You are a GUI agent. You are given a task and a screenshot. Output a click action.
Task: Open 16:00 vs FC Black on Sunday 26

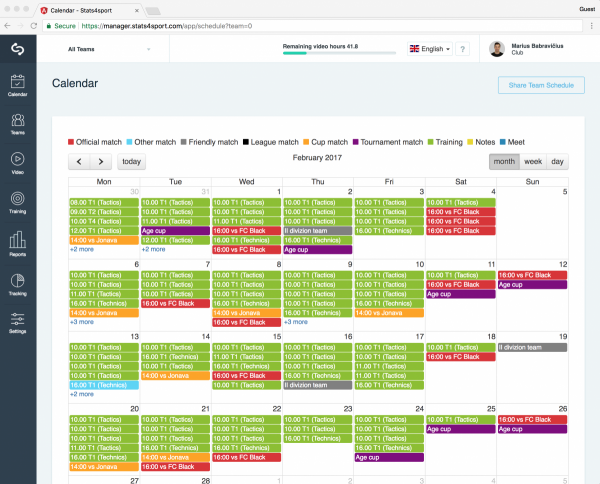(532, 419)
